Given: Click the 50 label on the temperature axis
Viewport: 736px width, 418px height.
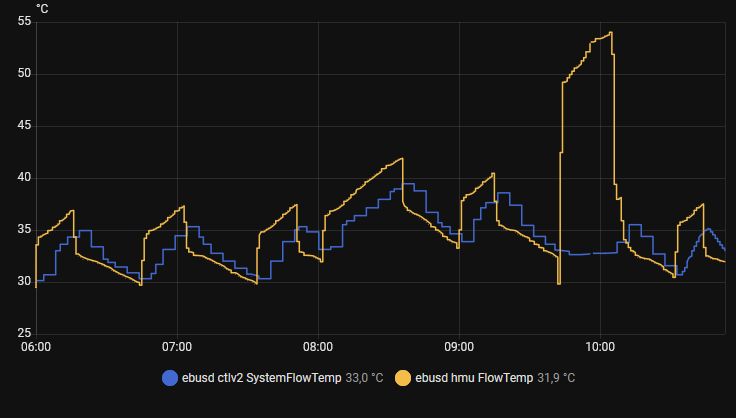Looking at the screenshot, I should [24, 74].
